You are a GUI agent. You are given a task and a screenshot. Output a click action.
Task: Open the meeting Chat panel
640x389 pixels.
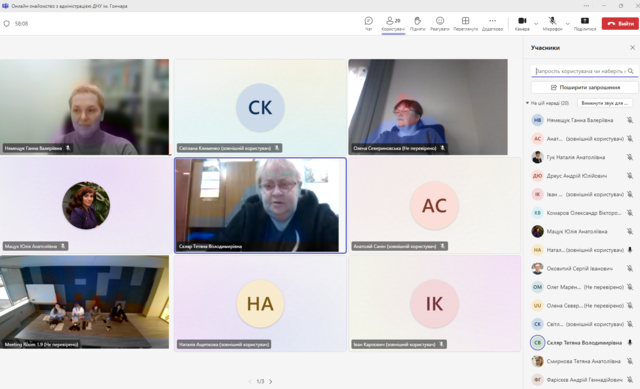[368, 23]
